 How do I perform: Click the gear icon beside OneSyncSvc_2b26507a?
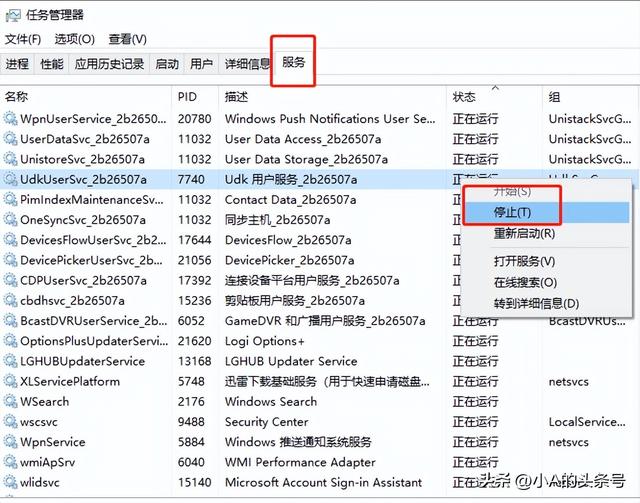coord(11,220)
